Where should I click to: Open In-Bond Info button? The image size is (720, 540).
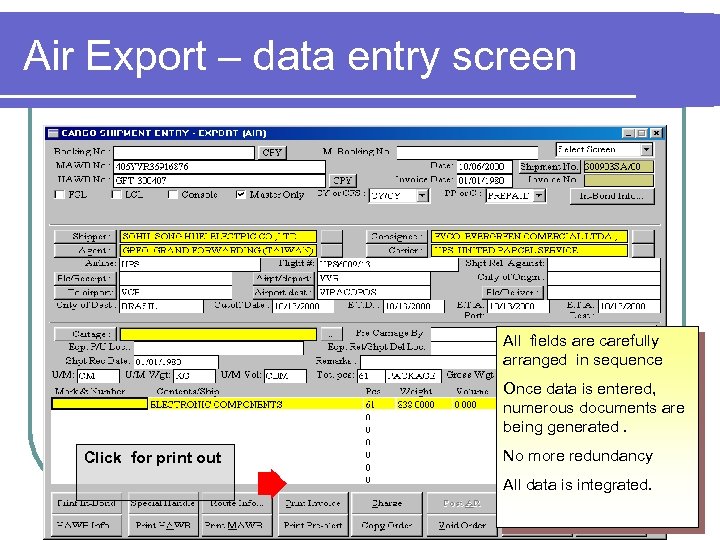pos(612,196)
